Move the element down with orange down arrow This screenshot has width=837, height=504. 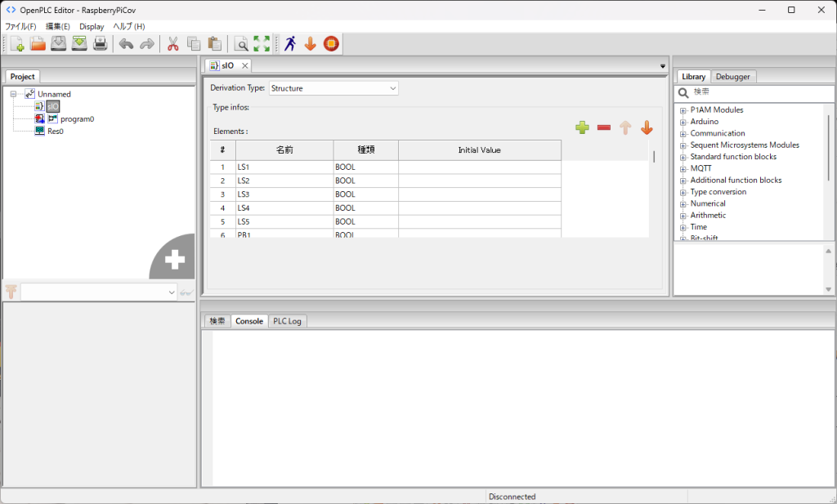[x=647, y=127]
